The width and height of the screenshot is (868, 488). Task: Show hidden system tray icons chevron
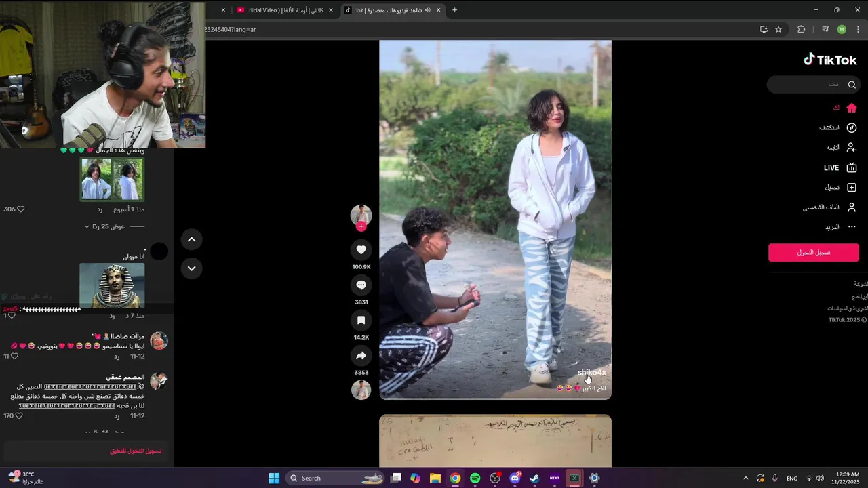point(745,478)
